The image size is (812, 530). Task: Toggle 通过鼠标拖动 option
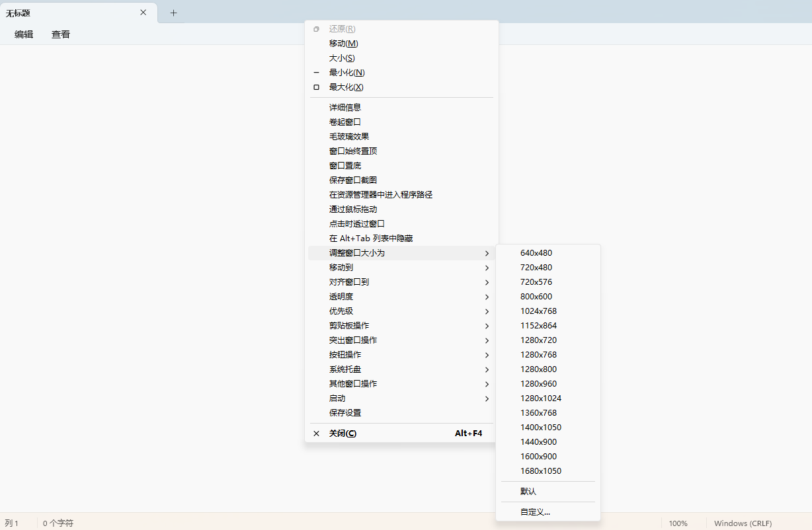tap(401, 209)
